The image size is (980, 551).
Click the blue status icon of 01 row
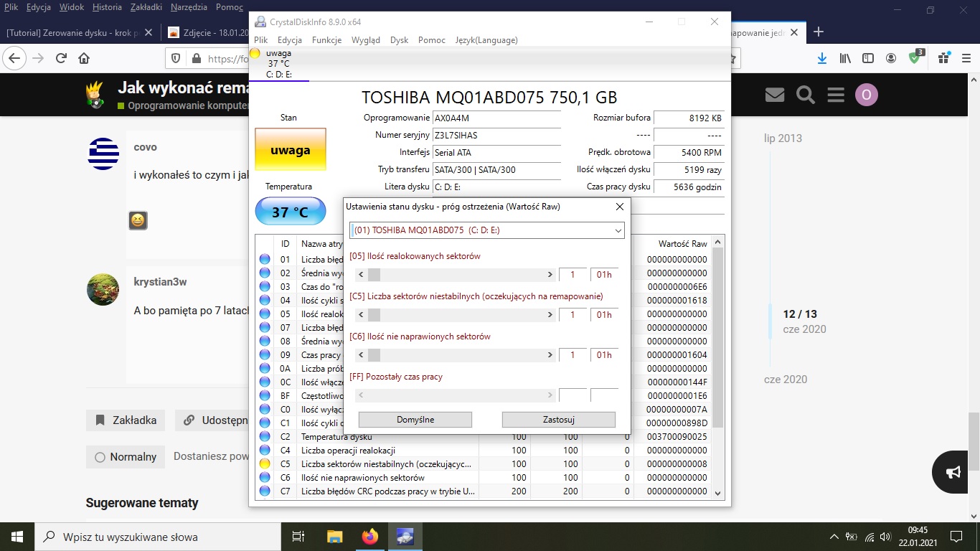265,260
